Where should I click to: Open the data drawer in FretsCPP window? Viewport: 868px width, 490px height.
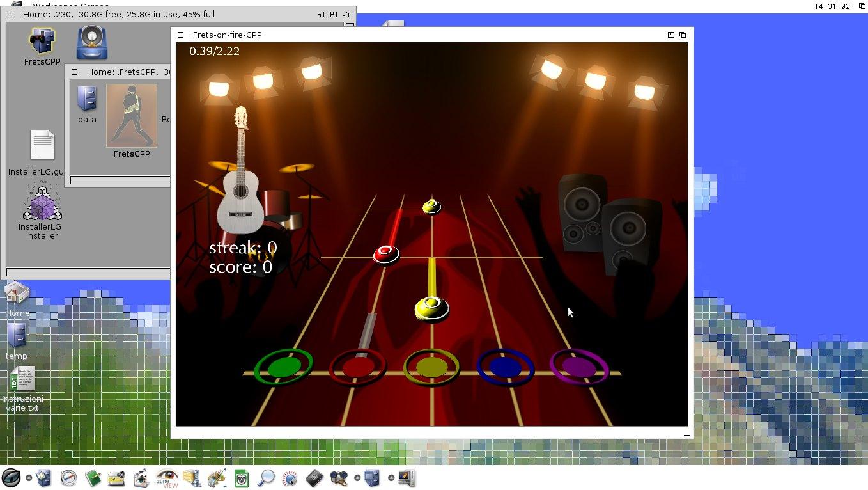pyautogui.click(x=87, y=99)
